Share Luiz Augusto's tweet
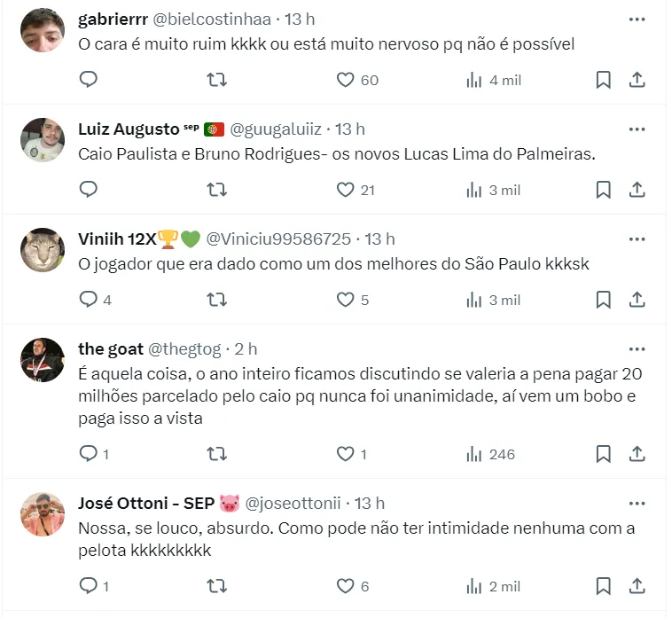Viewport: 672px width, 618px height. (x=637, y=190)
